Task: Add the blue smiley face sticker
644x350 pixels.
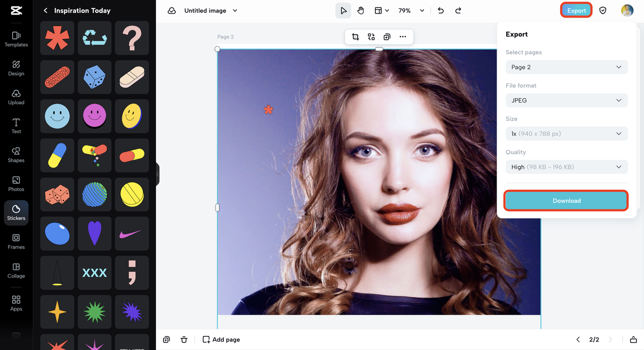Action: [57, 116]
